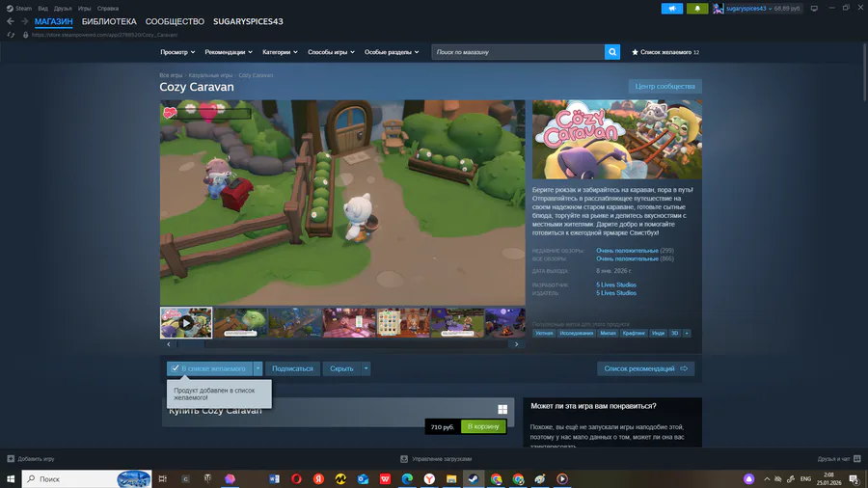
Task: Click the recent reviews Очень положительные link
Action: tap(627, 251)
